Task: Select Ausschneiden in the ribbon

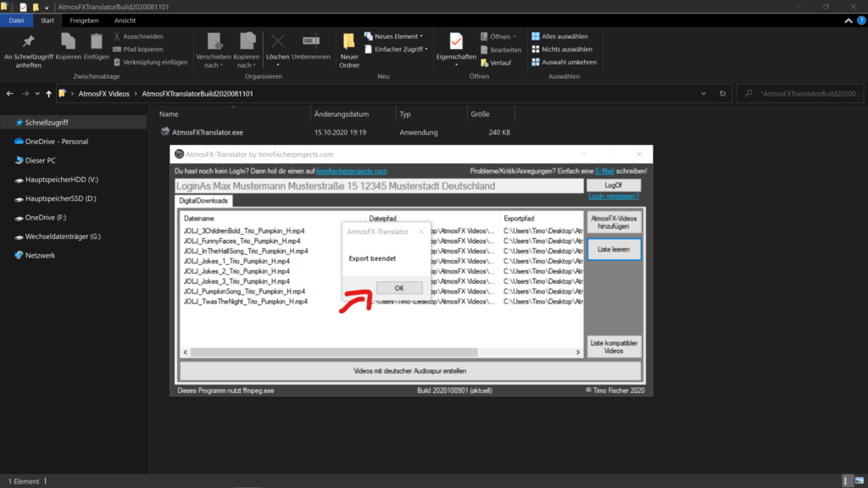Action: point(138,36)
